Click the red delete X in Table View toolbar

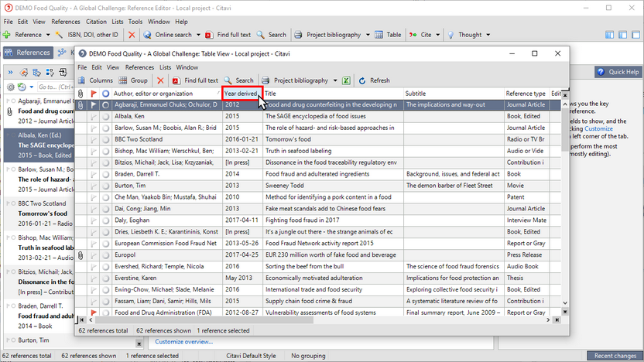point(160,80)
